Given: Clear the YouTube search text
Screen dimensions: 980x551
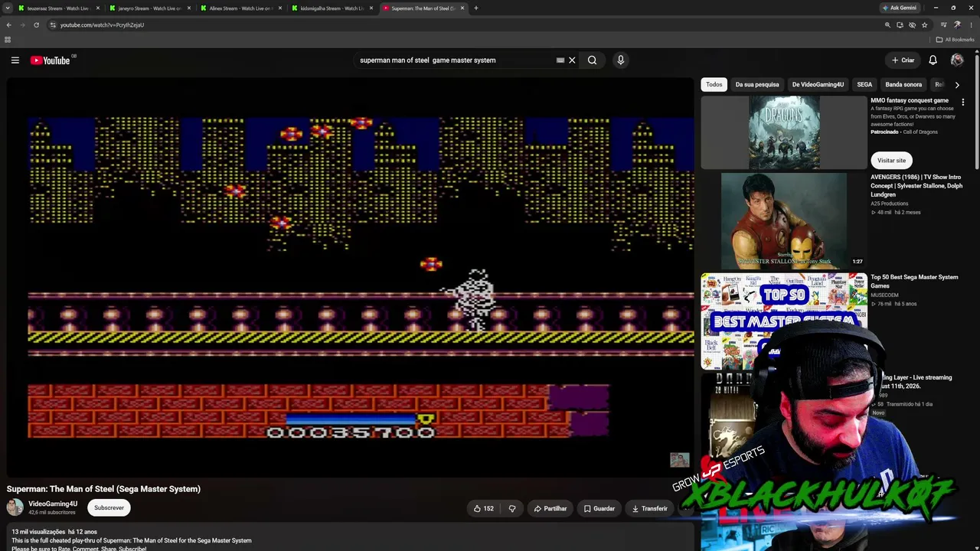Looking at the screenshot, I should 572,60.
